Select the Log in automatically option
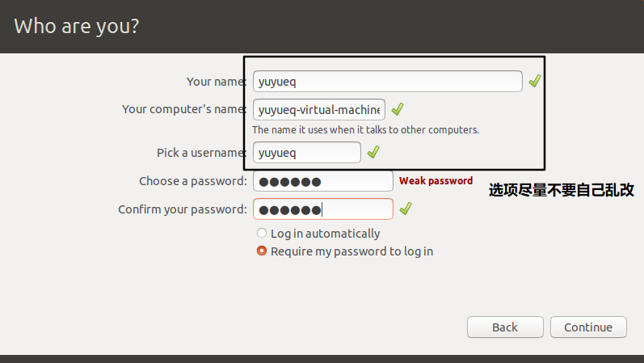The image size is (644, 363). [x=318, y=234]
